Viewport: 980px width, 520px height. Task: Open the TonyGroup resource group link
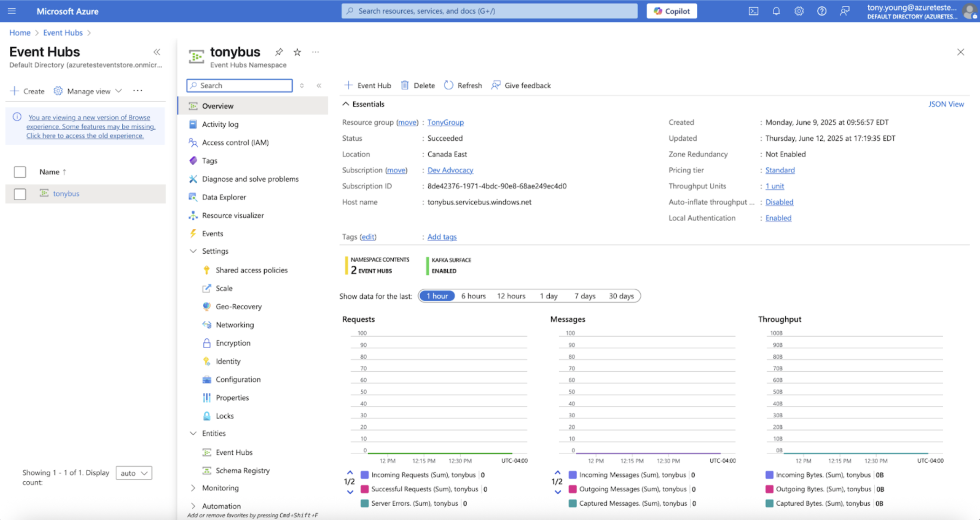coord(445,122)
